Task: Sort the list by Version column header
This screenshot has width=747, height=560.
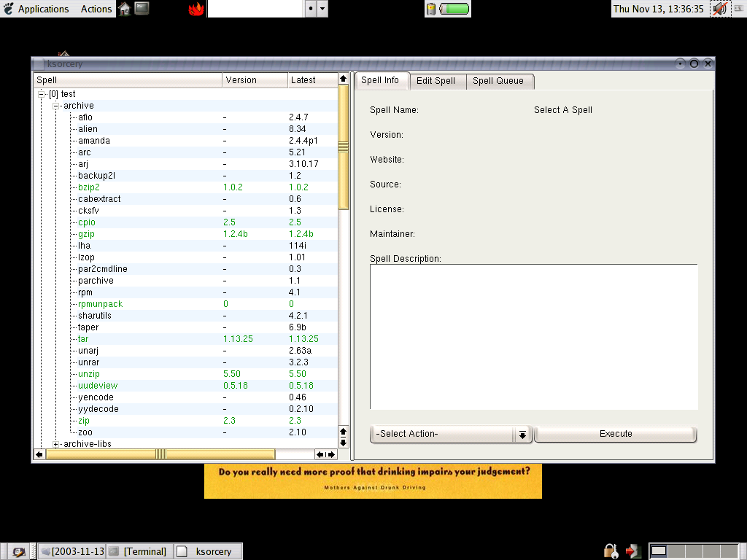Action: 241,80
